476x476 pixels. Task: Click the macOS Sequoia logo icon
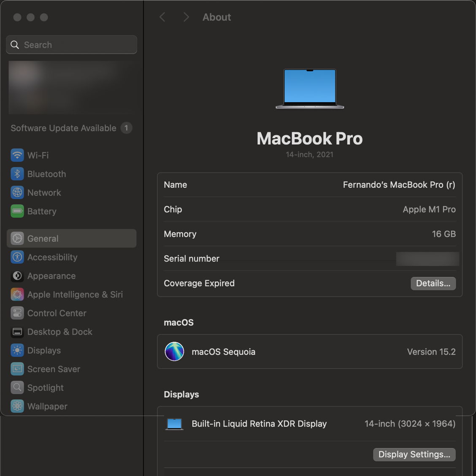coord(174,352)
